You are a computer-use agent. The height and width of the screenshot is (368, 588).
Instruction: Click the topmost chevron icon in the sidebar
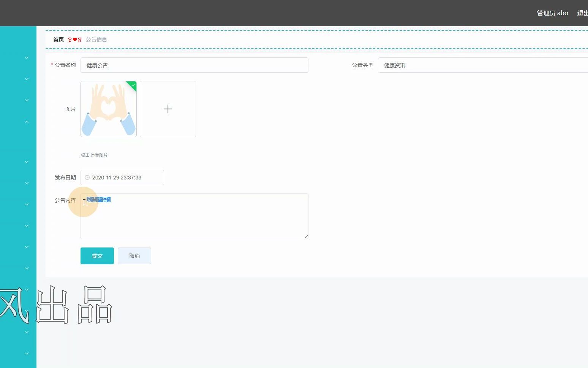click(x=26, y=57)
